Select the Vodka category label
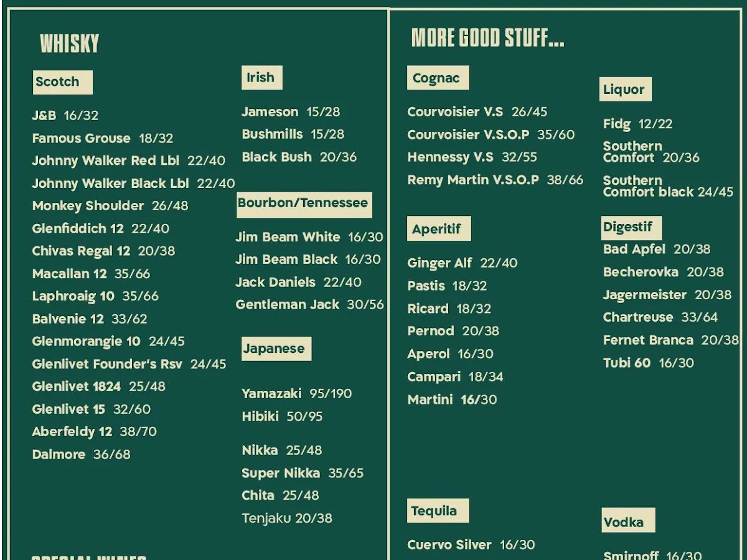Viewport: 747px width, 560px height. tap(627, 521)
